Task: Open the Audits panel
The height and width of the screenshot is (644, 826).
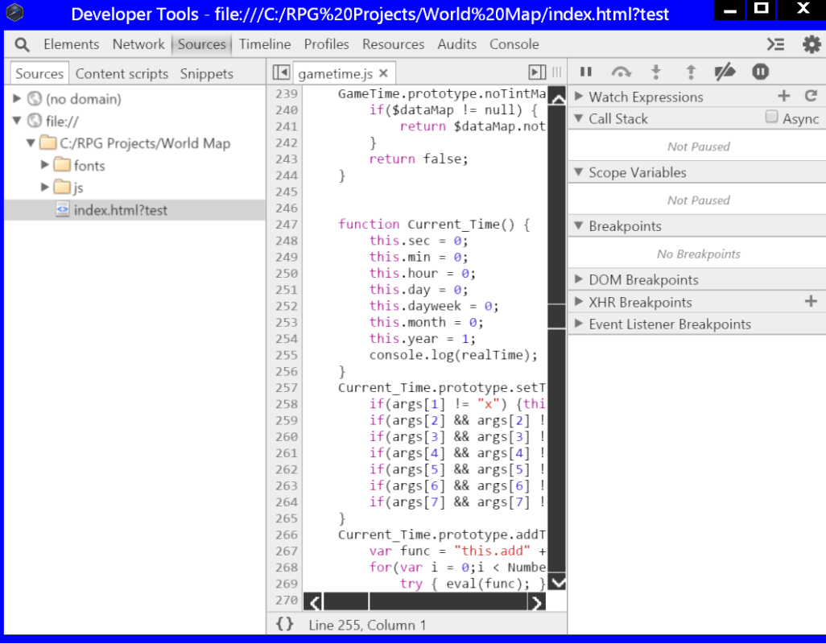Action: pos(456,44)
